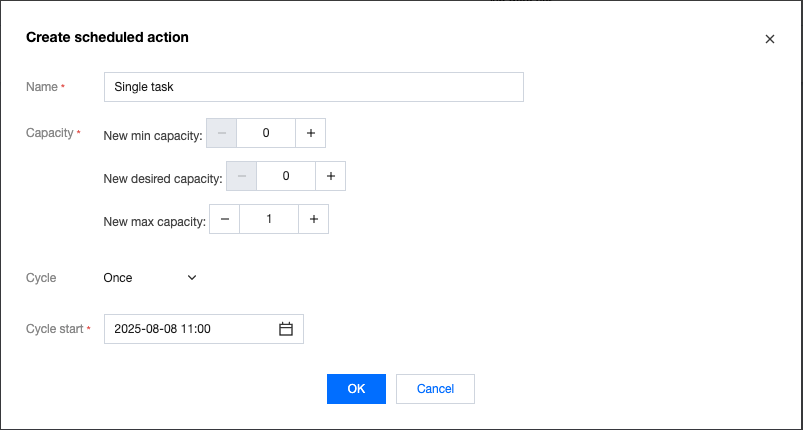Close the Create scheduled action dialog

coord(769,39)
